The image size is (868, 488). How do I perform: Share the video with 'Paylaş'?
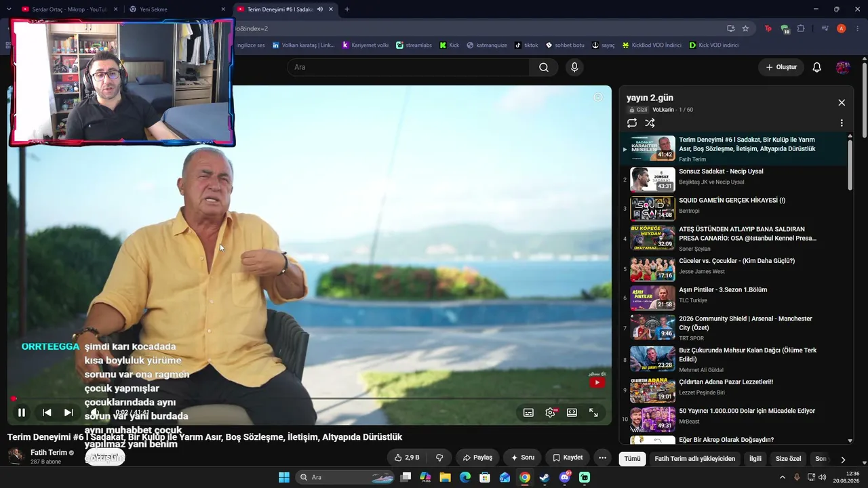tap(477, 457)
